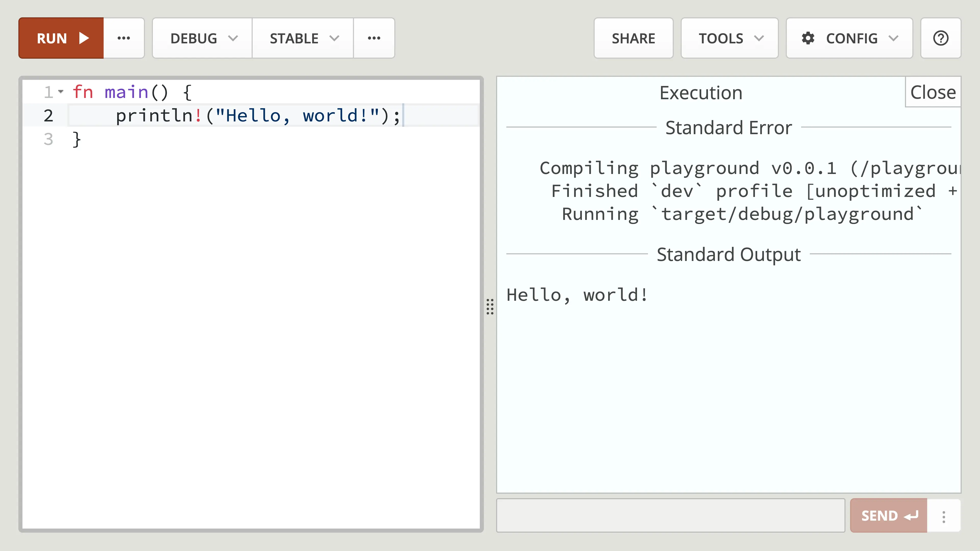Open help via question mark icon
Screen dimensions: 980x551
click(940, 38)
